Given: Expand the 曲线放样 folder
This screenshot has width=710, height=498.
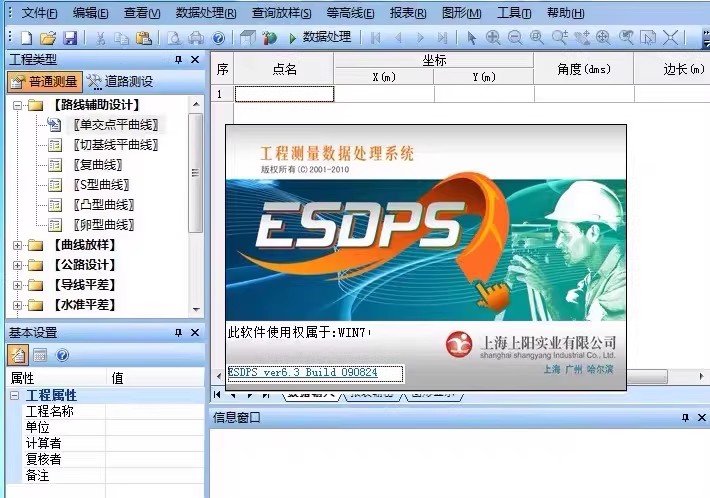Looking at the screenshot, I should click(17, 245).
